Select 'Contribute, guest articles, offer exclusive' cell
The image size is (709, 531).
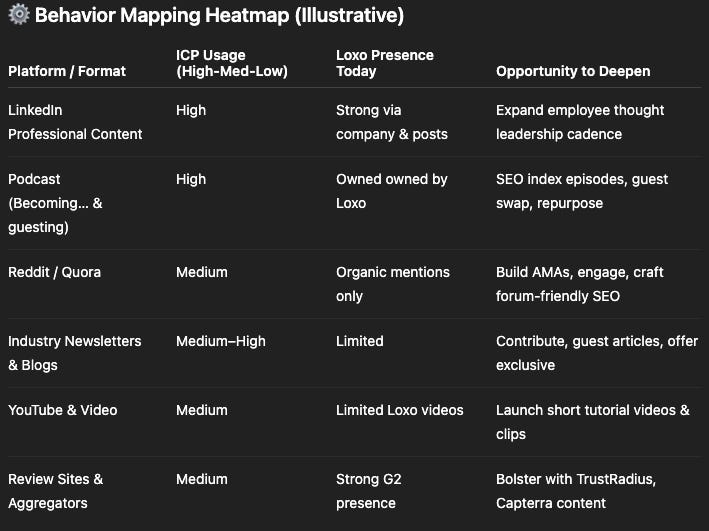pos(597,353)
